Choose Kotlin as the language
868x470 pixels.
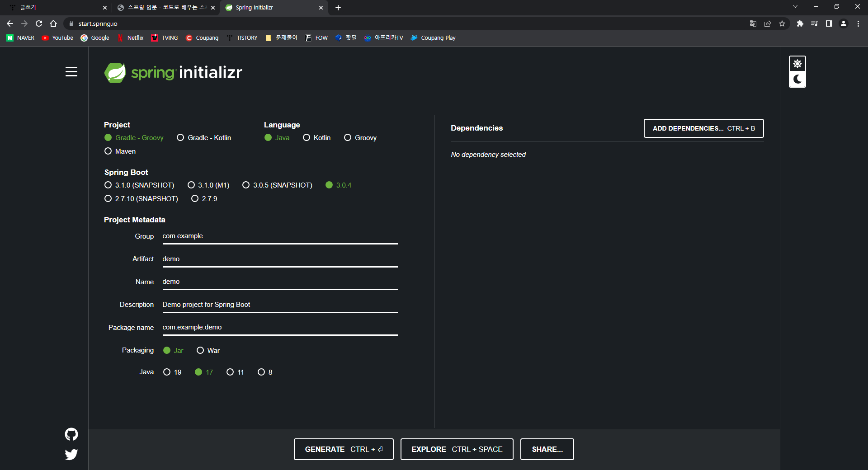(317, 138)
